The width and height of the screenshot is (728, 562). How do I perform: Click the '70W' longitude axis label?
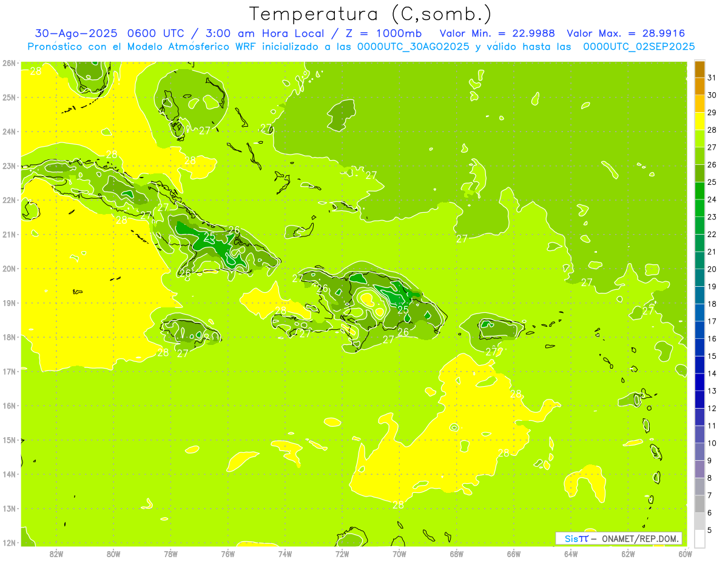point(399,554)
